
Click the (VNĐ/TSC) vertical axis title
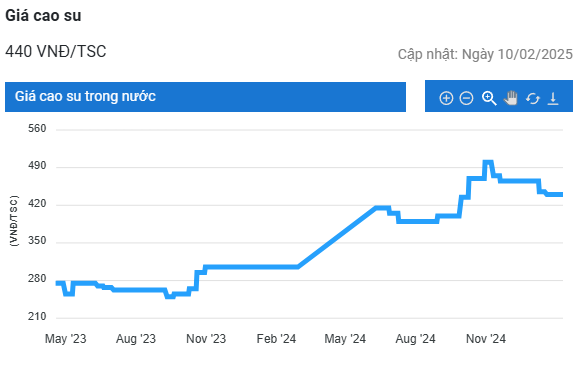(13, 221)
